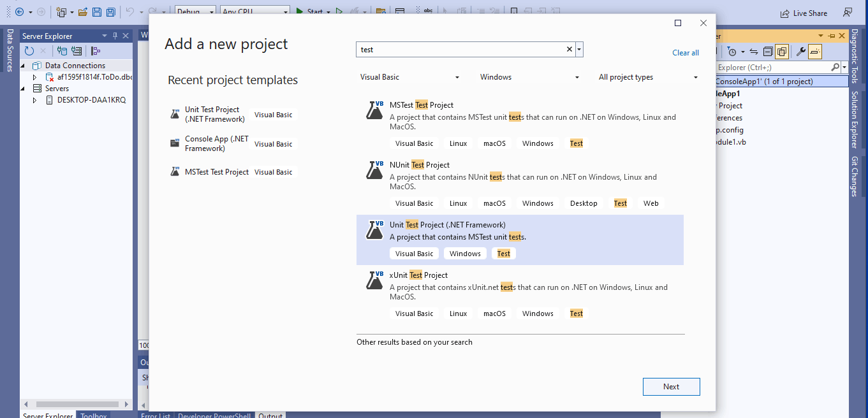
Task: Expand the af1595f1814f.ToDo.dbo connection
Action: [35, 77]
